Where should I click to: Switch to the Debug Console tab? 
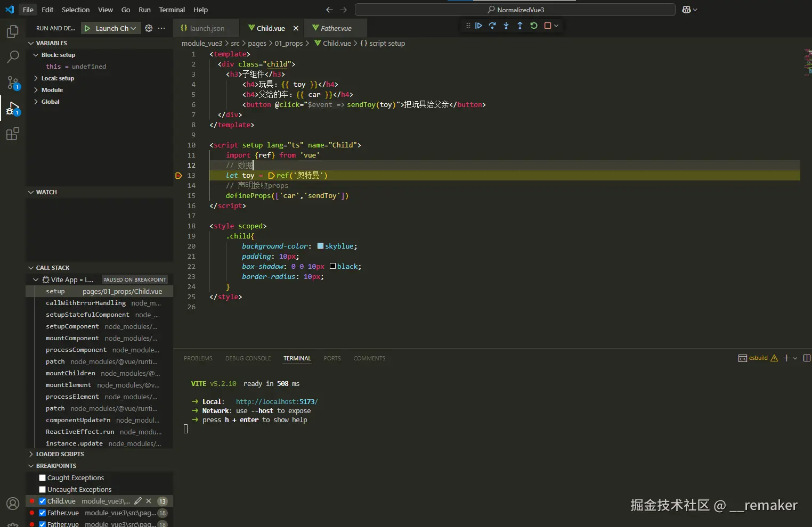pyautogui.click(x=248, y=358)
